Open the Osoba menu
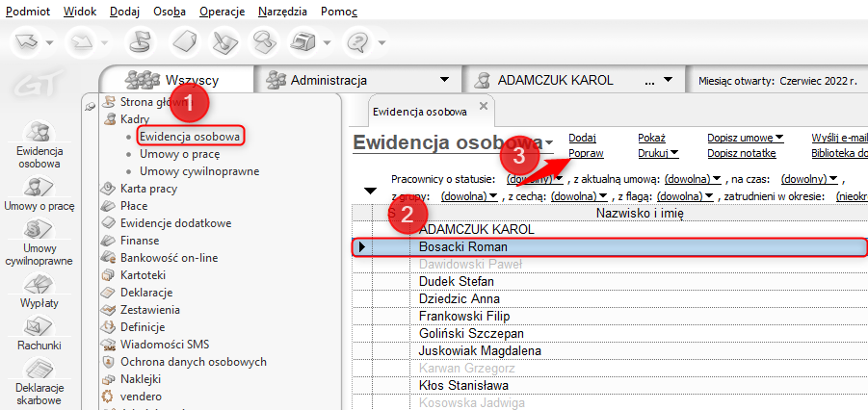Screen dimensions: 868x410 (x=170, y=12)
